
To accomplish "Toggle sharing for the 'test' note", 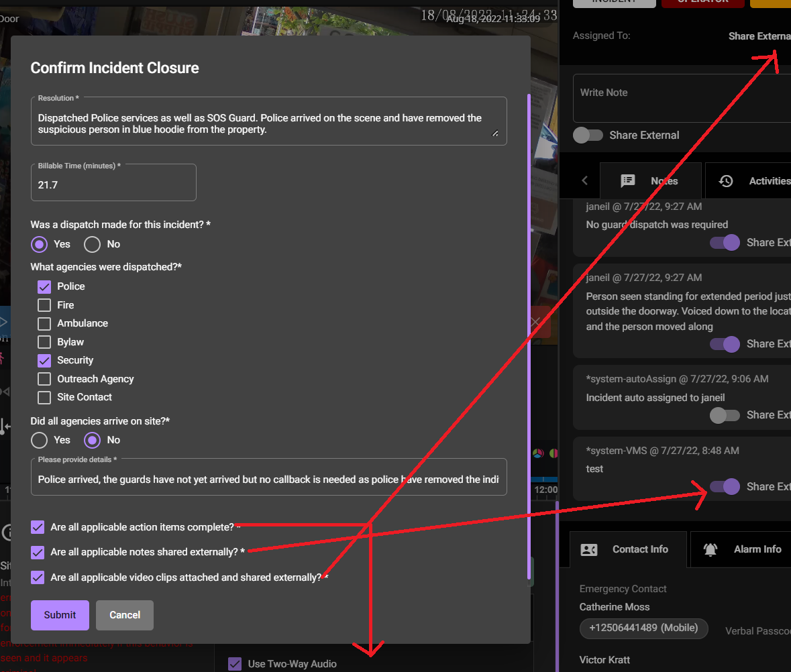I will pos(725,486).
